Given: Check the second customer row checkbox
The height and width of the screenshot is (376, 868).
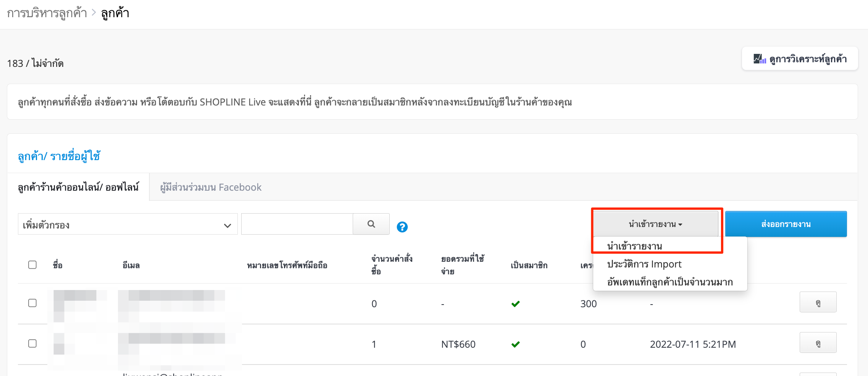Looking at the screenshot, I should (32, 344).
